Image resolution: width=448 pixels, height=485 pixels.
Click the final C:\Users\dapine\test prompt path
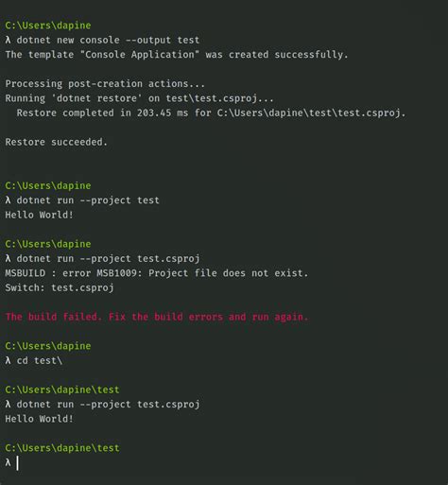tap(62, 448)
